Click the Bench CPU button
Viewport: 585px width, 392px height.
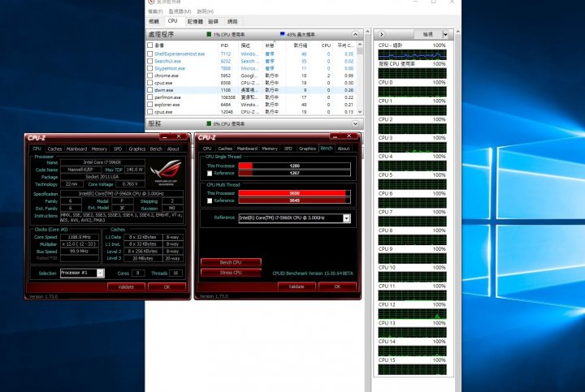tap(231, 262)
